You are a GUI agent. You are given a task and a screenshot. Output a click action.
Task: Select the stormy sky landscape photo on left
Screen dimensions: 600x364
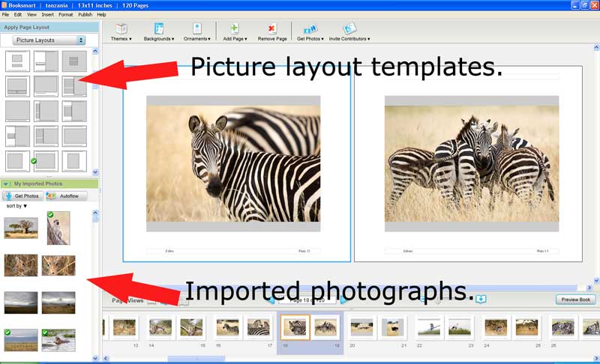coord(21,303)
